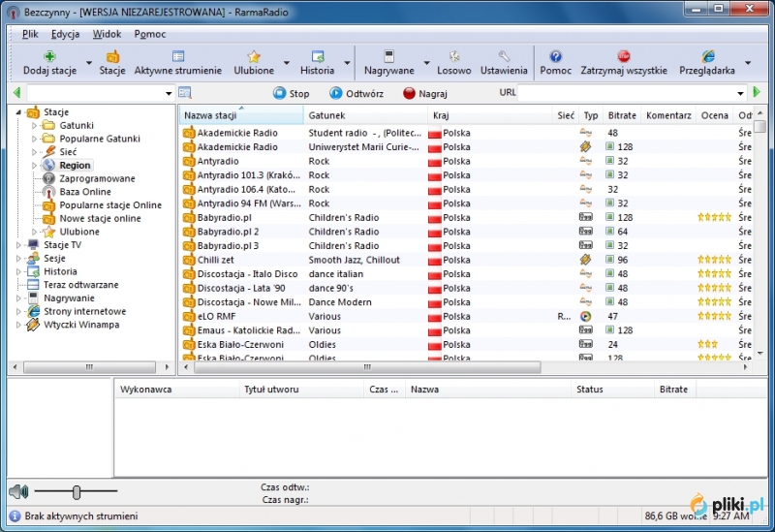Viewport: 775px width, 532px height.
Task: Select Zaprogramowane tree node
Action: tap(97, 178)
